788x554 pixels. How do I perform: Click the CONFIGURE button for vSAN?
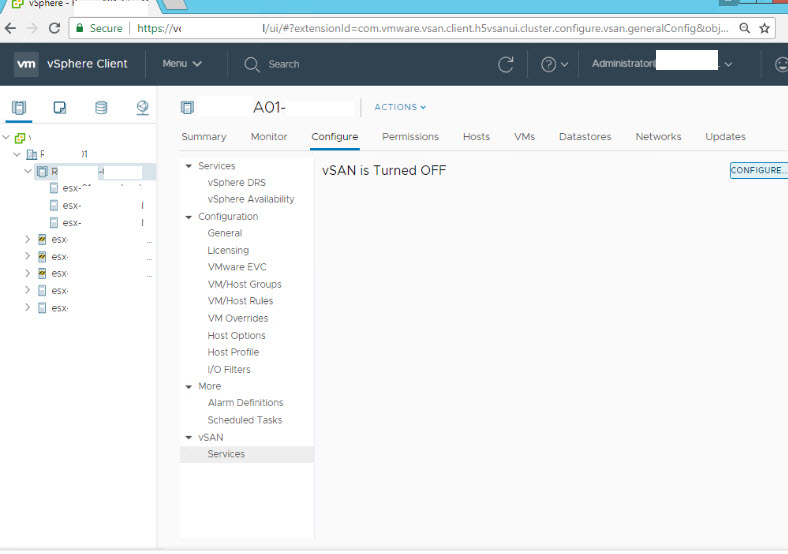pos(758,171)
